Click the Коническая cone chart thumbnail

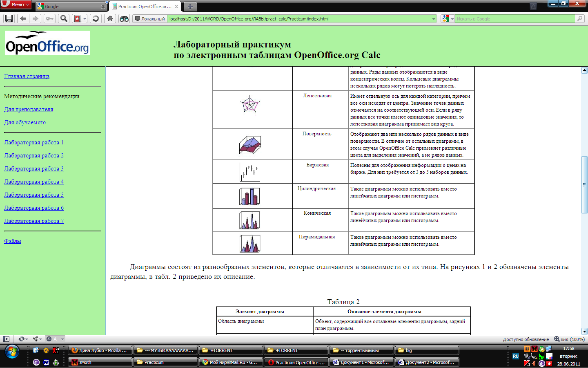point(249,220)
